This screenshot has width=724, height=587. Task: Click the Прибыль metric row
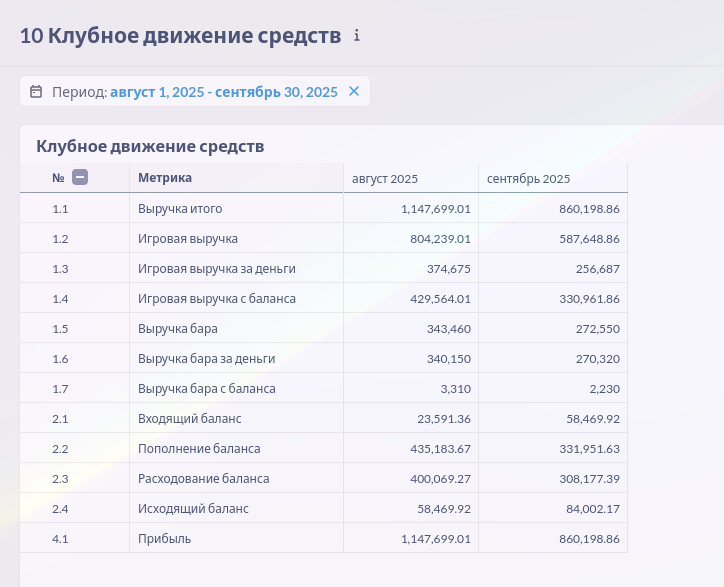point(165,539)
